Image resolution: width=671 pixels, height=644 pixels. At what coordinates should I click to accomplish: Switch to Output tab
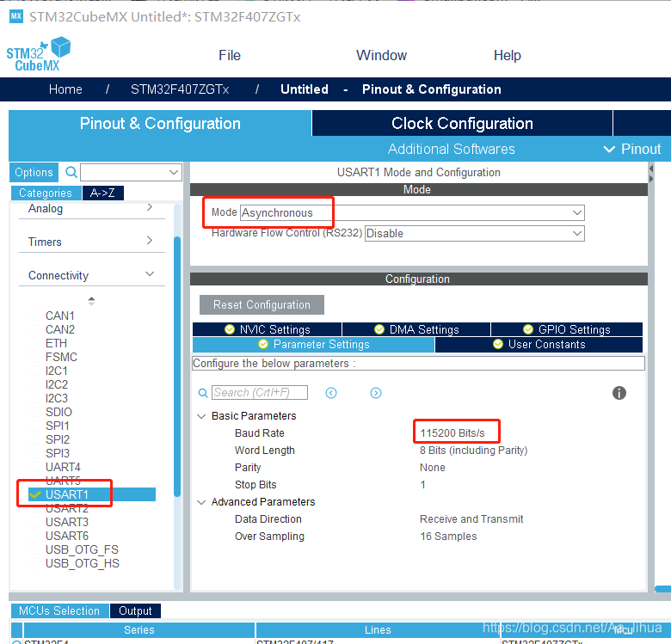coord(135,610)
